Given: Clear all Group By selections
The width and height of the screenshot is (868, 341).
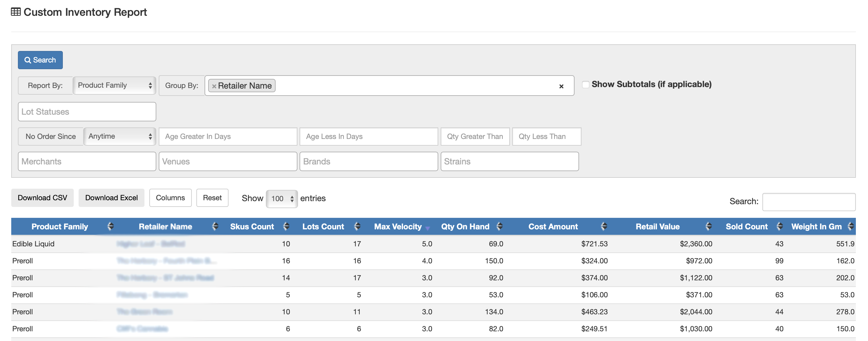Looking at the screenshot, I should point(561,86).
